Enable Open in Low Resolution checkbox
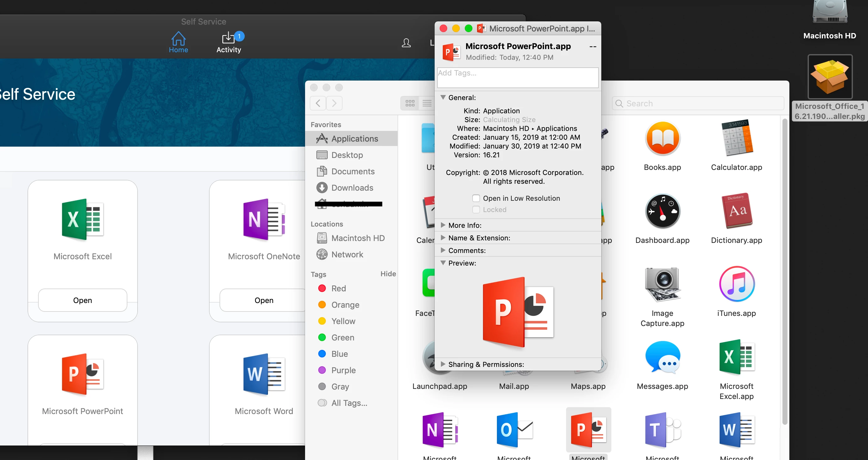 pos(476,198)
